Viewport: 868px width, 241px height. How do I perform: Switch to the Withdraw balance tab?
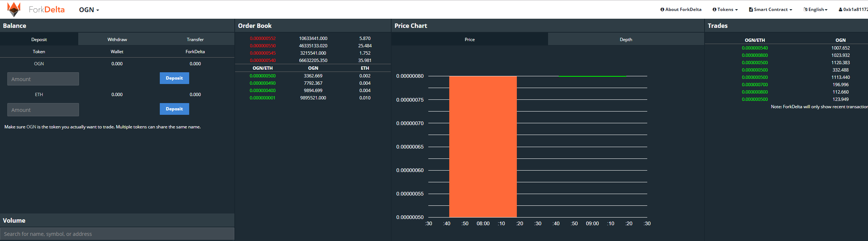pos(117,39)
